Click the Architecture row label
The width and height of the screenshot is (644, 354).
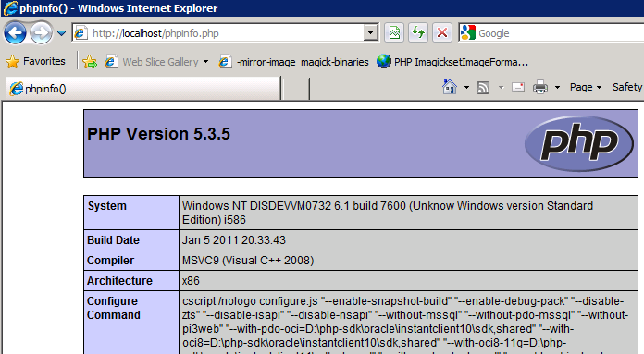[119, 281]
